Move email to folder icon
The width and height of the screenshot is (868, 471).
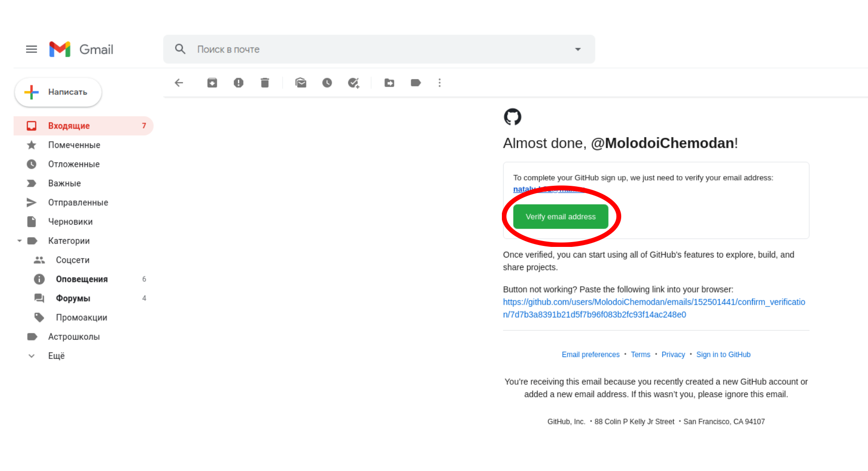click(389, 83)
